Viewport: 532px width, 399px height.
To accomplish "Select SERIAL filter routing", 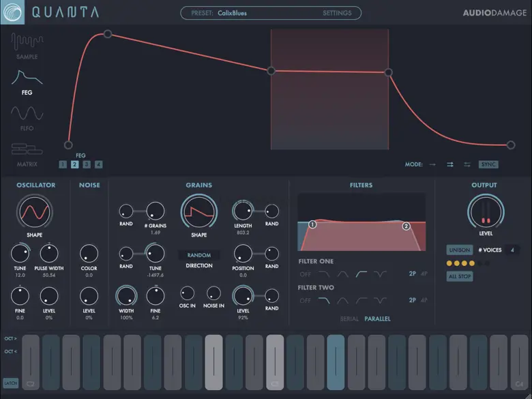I will [349, 319].
